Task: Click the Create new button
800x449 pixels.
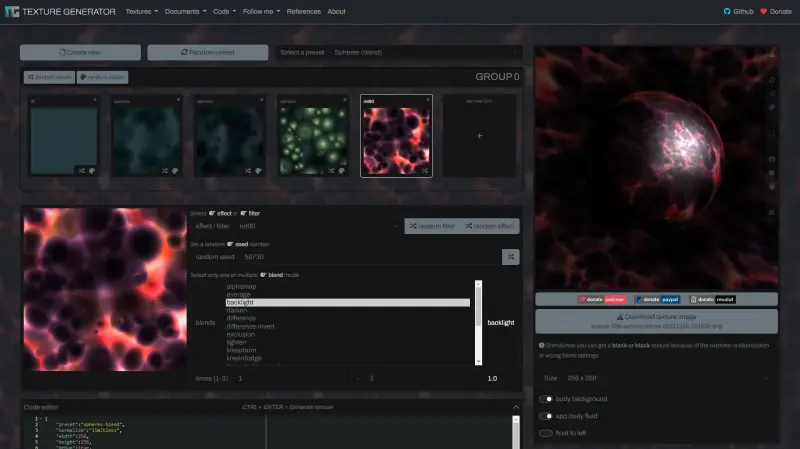Action: pos(80,52)
